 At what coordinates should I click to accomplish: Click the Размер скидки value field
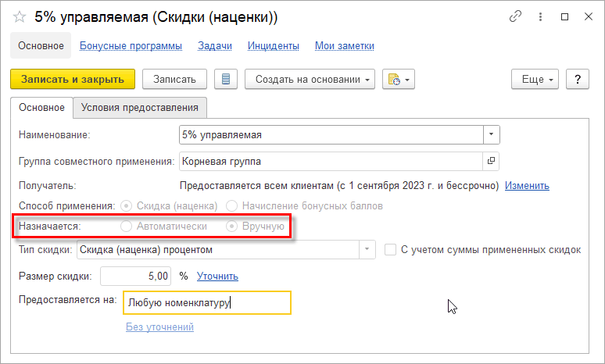(137, 276)
